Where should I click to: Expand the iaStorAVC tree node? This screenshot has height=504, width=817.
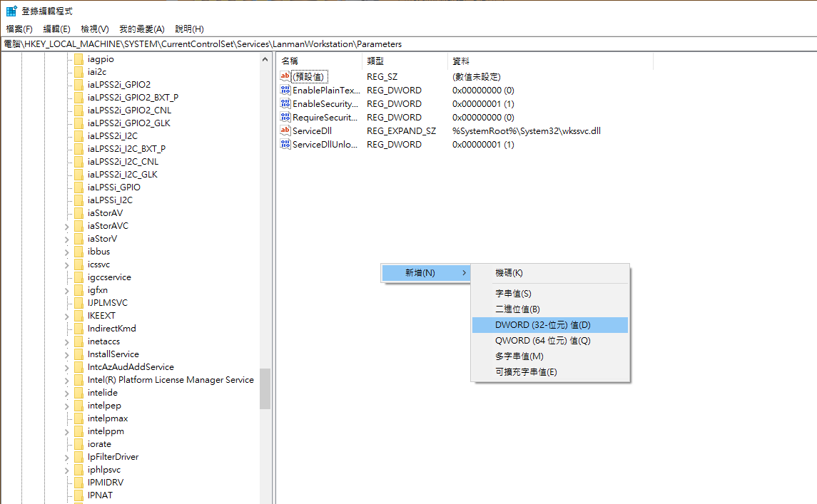(x=66, y=226)
